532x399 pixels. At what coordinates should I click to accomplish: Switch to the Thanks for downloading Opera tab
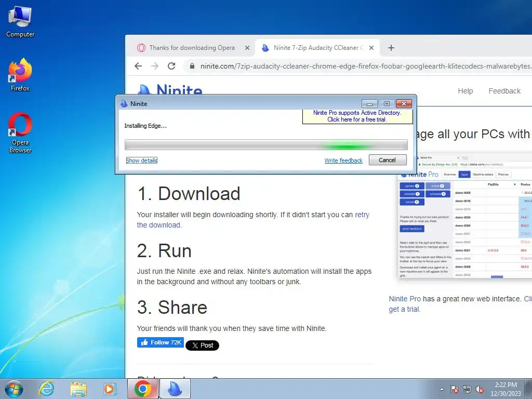point(192,48)
